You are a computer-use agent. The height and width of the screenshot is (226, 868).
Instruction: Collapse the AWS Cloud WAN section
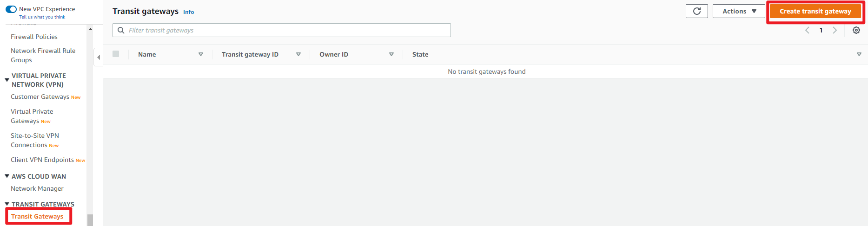[7, 176]
